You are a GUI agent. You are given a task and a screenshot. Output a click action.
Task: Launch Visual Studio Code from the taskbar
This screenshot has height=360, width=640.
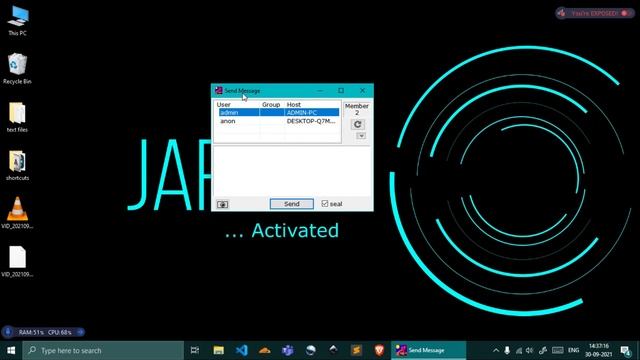(x=242, y=350)
